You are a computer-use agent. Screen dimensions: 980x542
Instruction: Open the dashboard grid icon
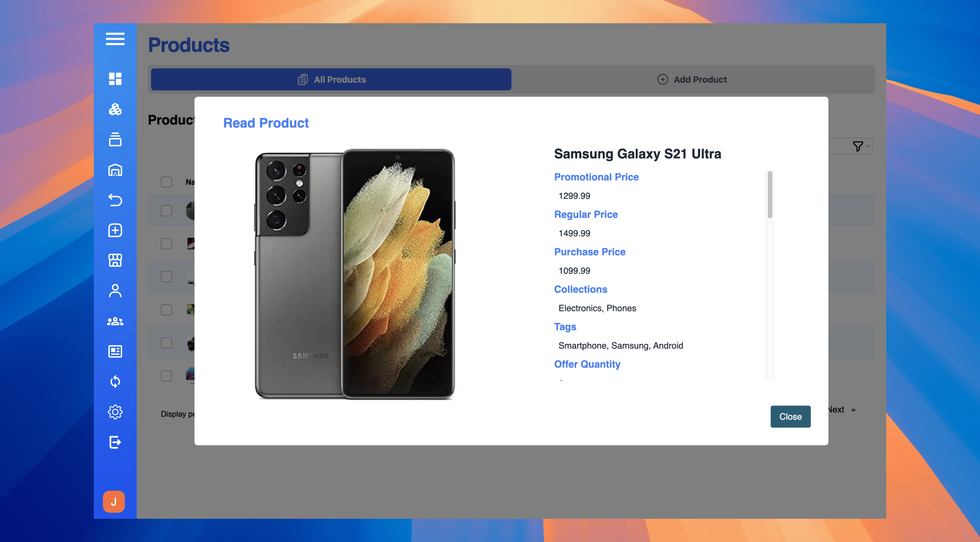(x=115, y=79)
